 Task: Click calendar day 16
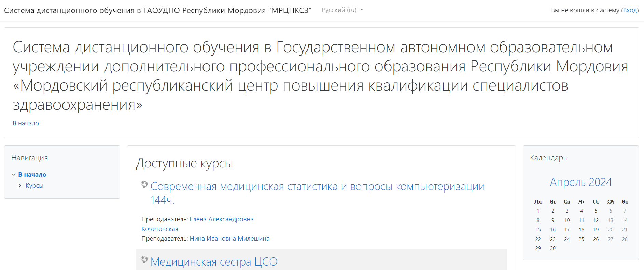pos(553,230)
